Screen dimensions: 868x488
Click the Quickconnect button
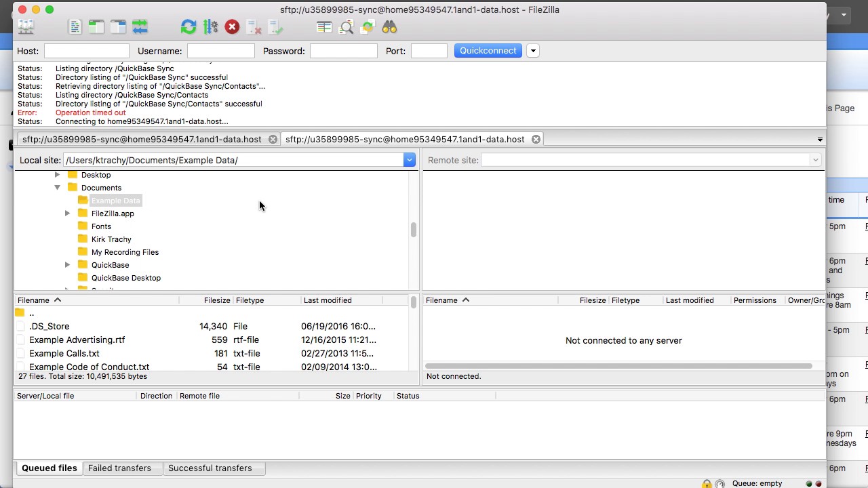point(488,51)
